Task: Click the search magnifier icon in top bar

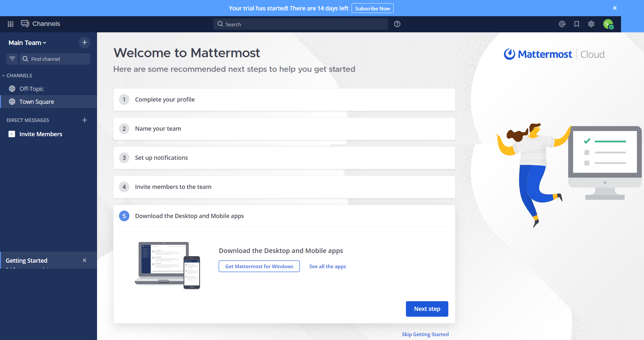Action: point(220,24)
